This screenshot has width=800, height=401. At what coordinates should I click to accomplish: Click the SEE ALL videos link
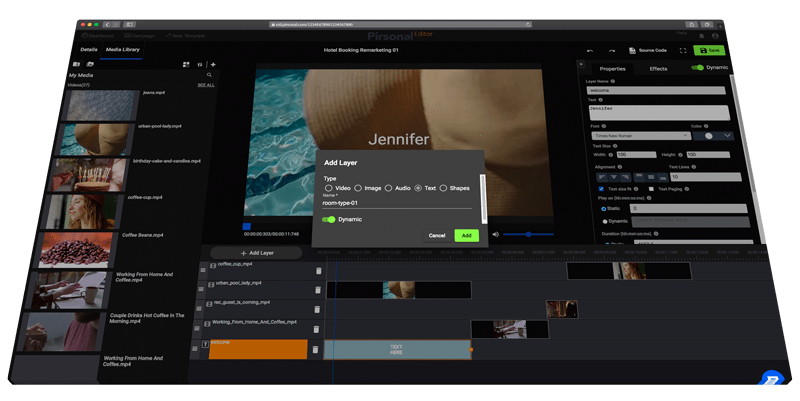[x=205, y=85]
